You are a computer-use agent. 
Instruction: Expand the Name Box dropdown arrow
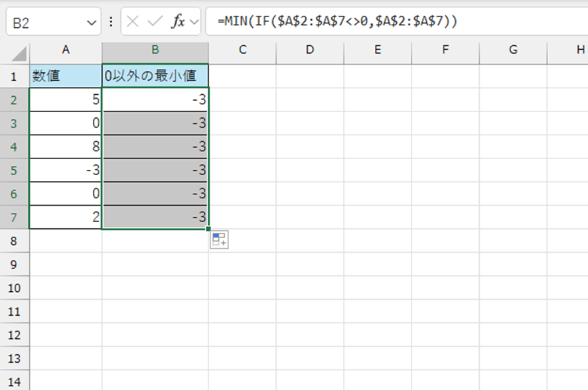coord(91,23)
